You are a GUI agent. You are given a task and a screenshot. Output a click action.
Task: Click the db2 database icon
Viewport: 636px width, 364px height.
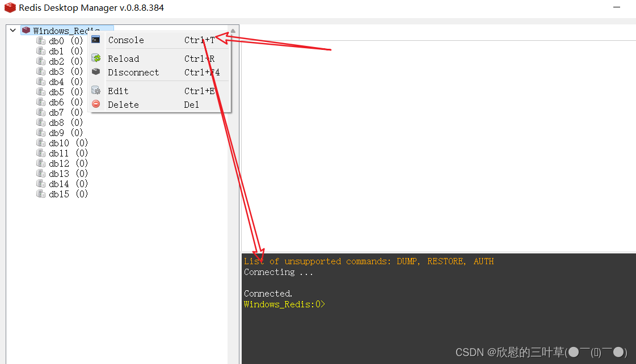40,61
